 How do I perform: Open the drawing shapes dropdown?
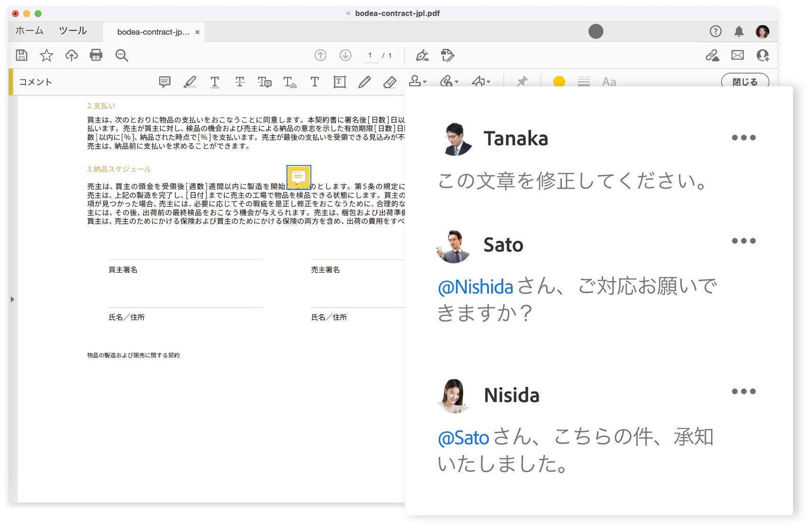[x=481, y=82]
